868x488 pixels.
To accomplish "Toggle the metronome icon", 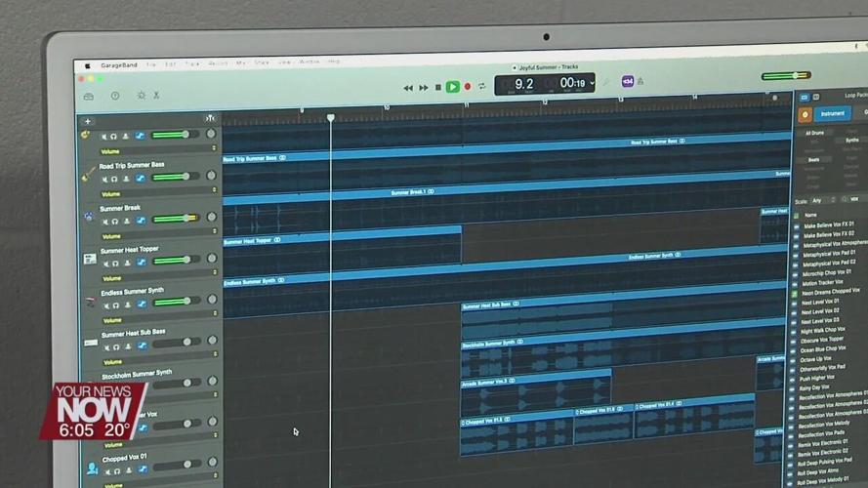I will [641, 81].
